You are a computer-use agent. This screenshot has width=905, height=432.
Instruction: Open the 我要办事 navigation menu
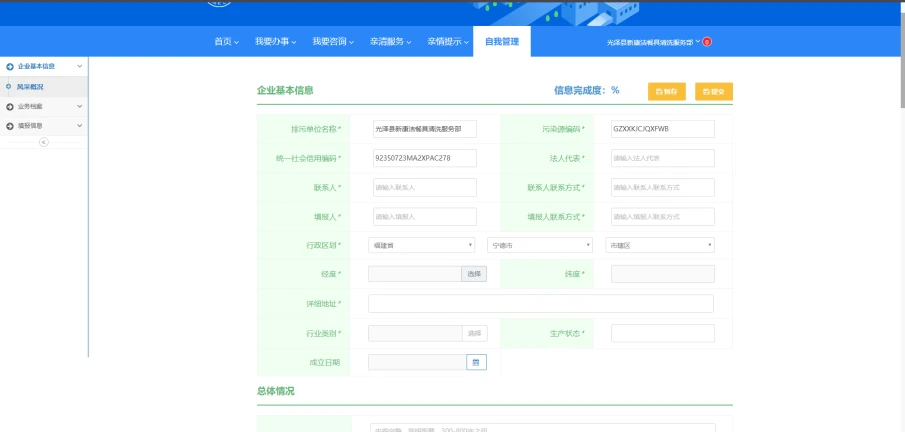[x=275, y=42]
